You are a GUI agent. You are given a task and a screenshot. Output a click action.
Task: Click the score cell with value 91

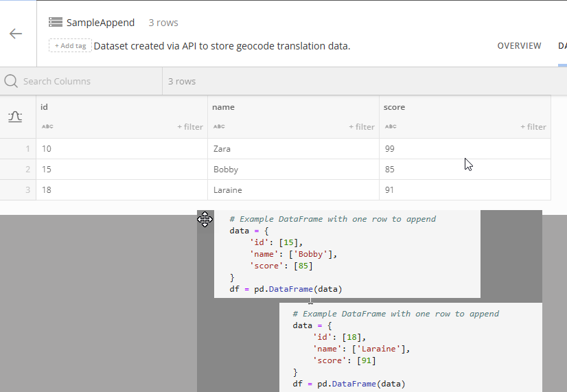(465, 190)
